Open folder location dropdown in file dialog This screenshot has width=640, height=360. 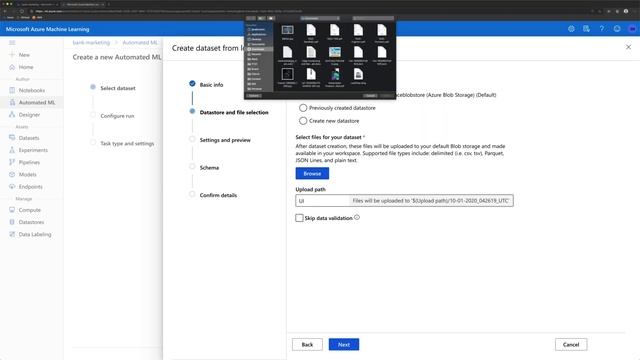(x=320, y=18)
